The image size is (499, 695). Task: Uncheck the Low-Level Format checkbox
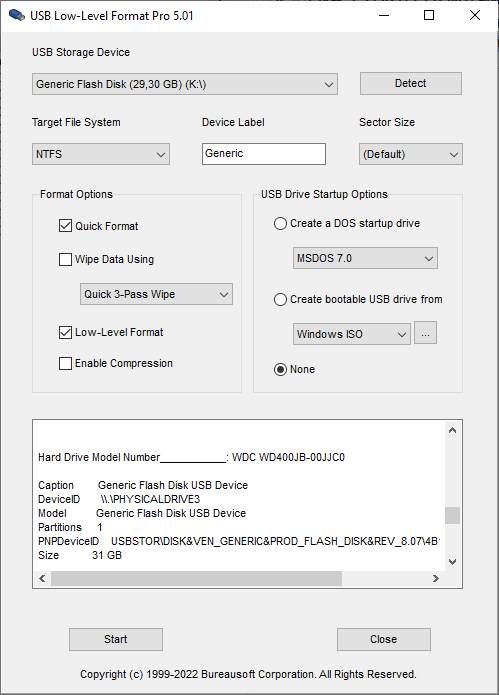[x=65, y=332]
